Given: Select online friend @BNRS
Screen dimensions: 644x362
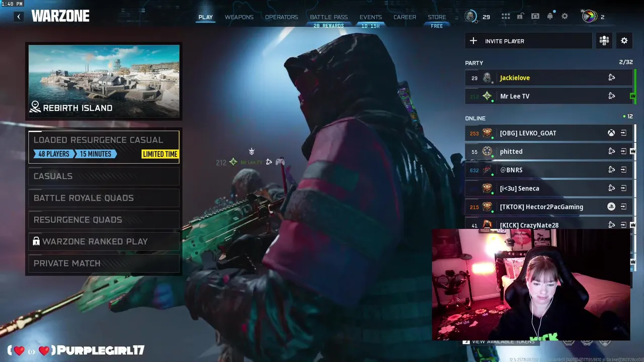Looking at the screenshot, I should coord(549,170).
